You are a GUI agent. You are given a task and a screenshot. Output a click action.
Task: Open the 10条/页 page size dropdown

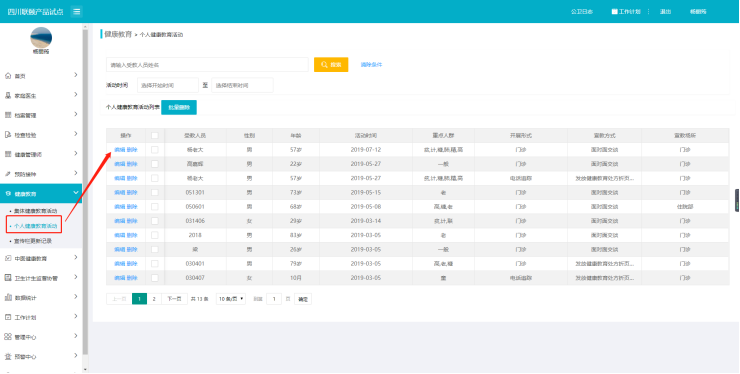point(231,299)
